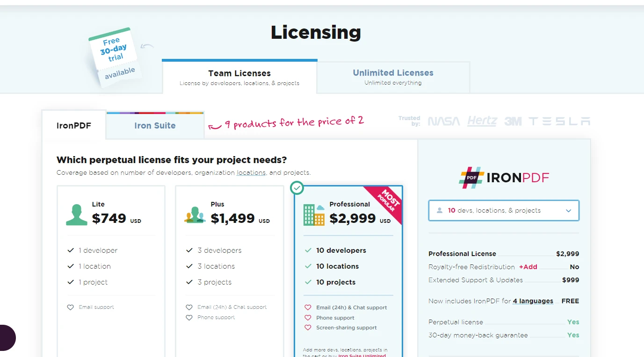
Task: Click the 4 languages link
Action: click(x=533, y=301)
